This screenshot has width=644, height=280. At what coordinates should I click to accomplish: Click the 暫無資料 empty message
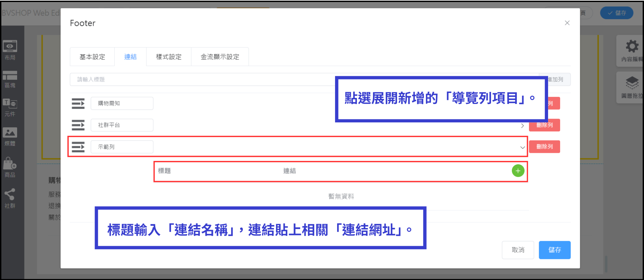[341, 197]
